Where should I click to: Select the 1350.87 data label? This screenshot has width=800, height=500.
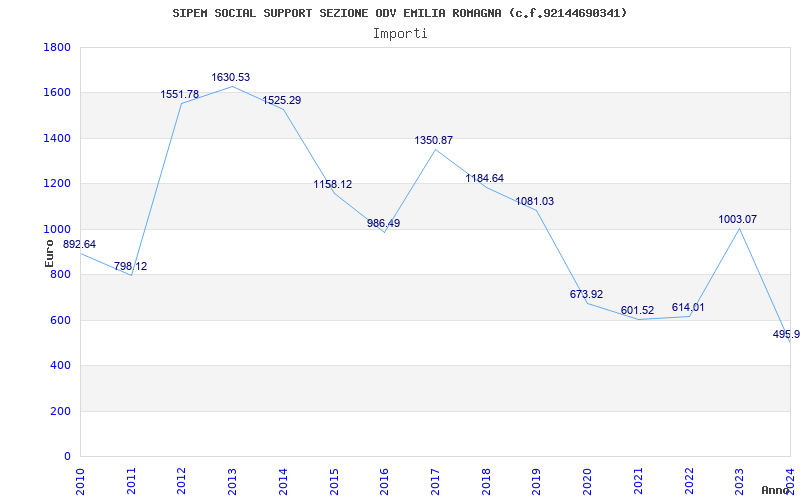pyautogui.click(x=434, y=141)
